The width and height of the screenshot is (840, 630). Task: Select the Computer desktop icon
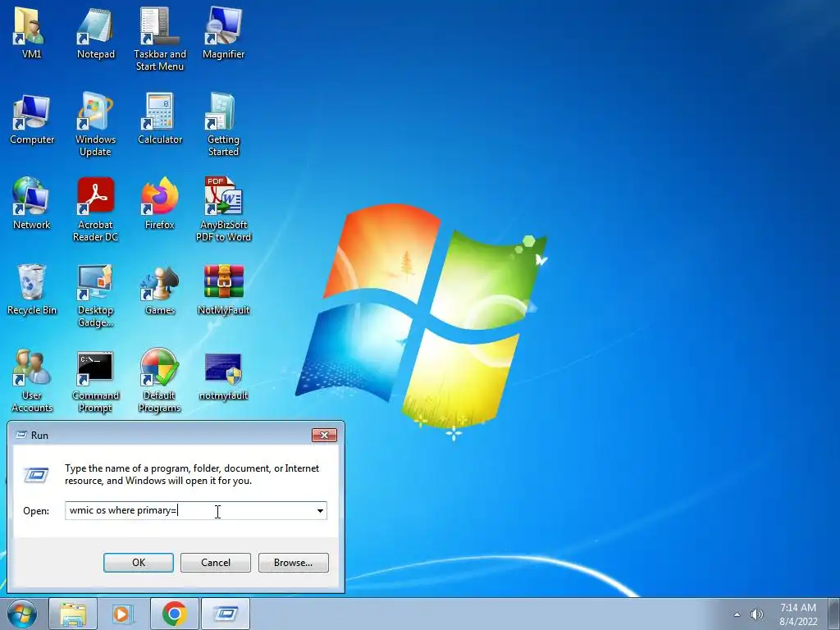32,119
